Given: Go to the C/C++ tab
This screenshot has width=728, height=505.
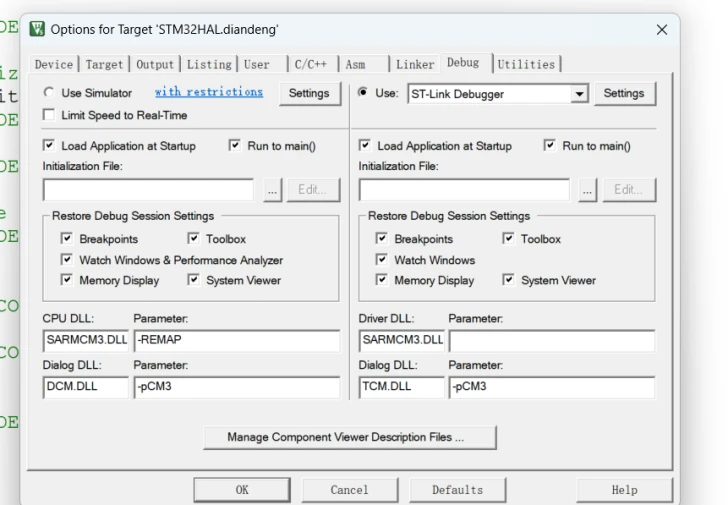Looking at the screenshot, I should tap(311, 65).
